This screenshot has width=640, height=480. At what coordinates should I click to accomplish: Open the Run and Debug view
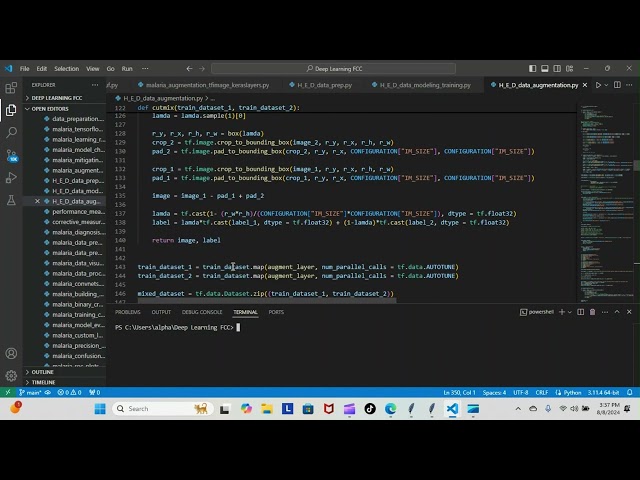pyautogui.click(x=11, y=178)
